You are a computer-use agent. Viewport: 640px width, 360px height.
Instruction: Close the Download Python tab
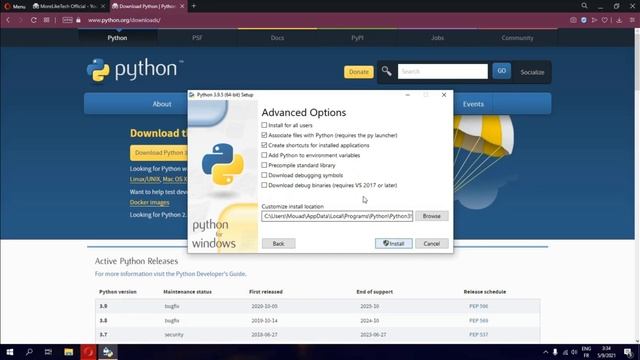tap(182, 6)
